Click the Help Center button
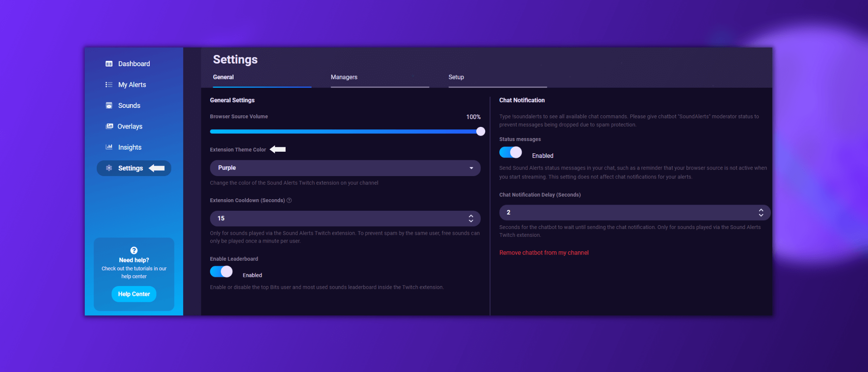The height and width of the screenshot is (372, 868). tap(134, 294)
